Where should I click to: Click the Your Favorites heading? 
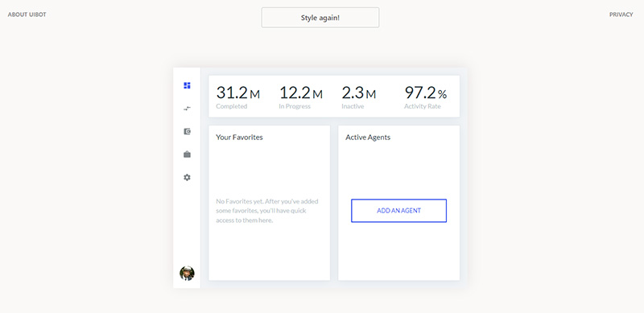coord(239,138)
